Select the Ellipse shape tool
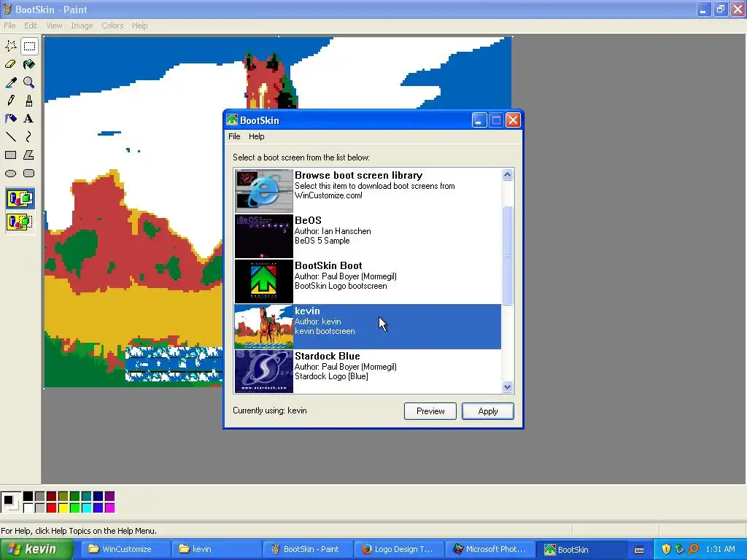The height and width of the screenshot is (560, 747). tap(10, 174)
